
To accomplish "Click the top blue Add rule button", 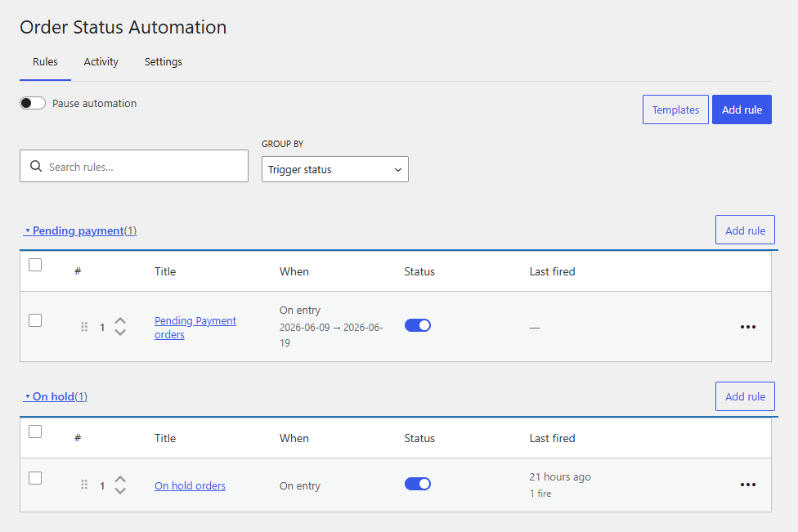I will click(742, 110).
